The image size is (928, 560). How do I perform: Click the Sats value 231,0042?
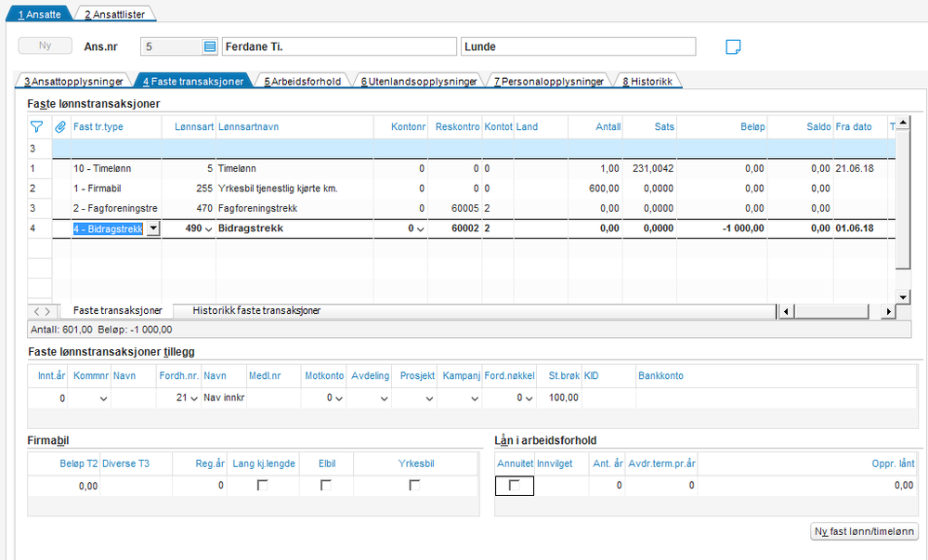click(653, 169)
